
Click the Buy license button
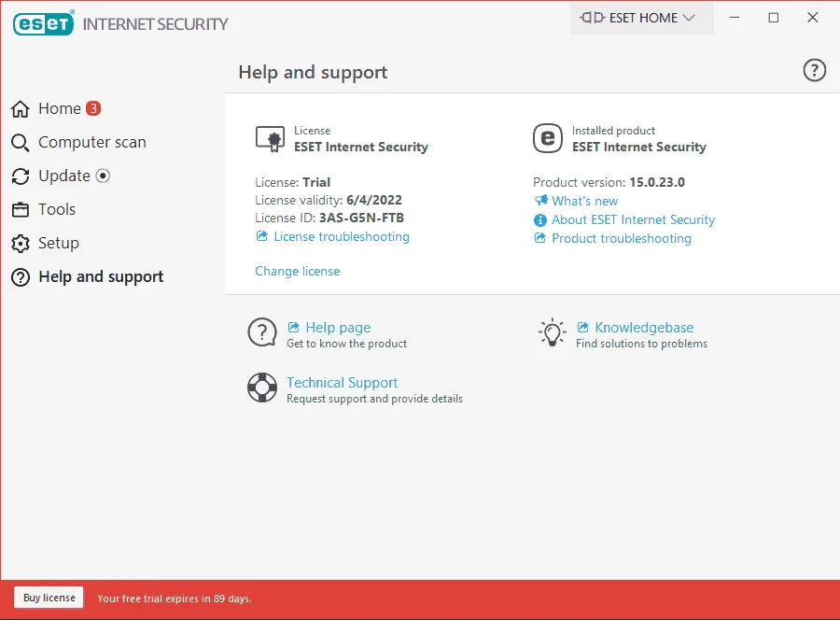(x=49, y=598)
